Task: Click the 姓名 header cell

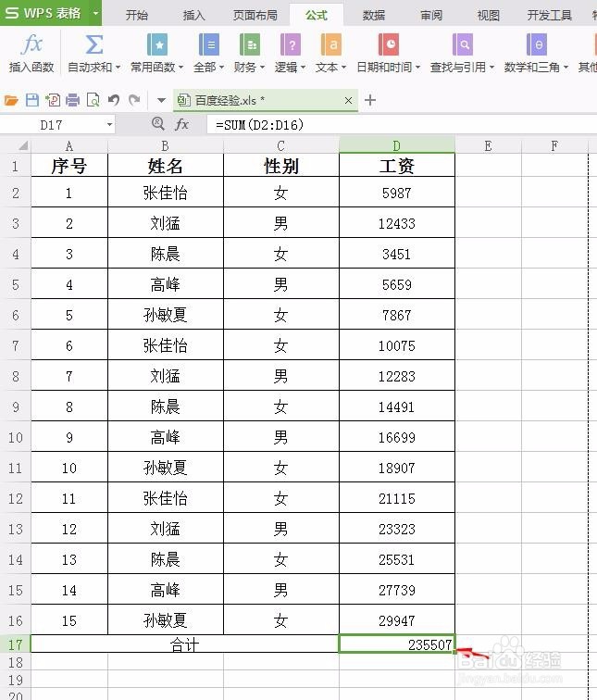Action: point(165,166)
